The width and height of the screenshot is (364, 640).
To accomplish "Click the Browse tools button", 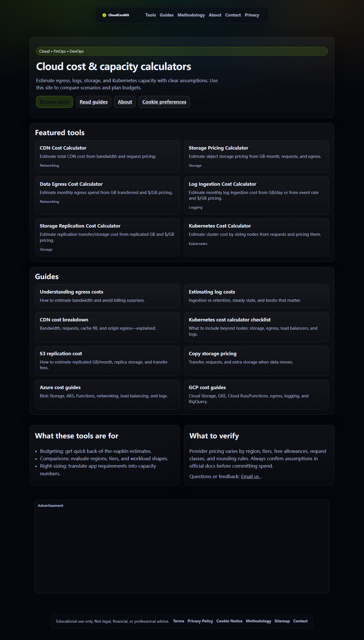I will [54, 102].
